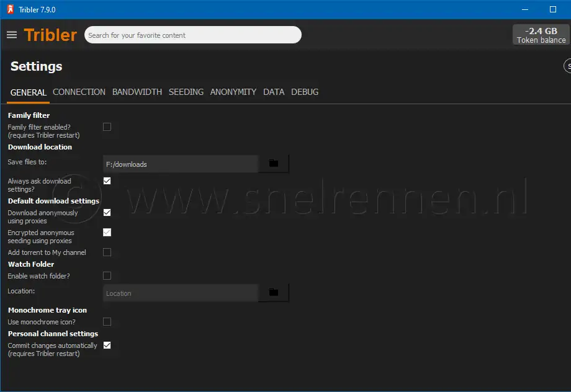Screen dimensions: 571x392
Task: Toggle Encrypted anonymous seeding using proxies
Action: point(107,232)
